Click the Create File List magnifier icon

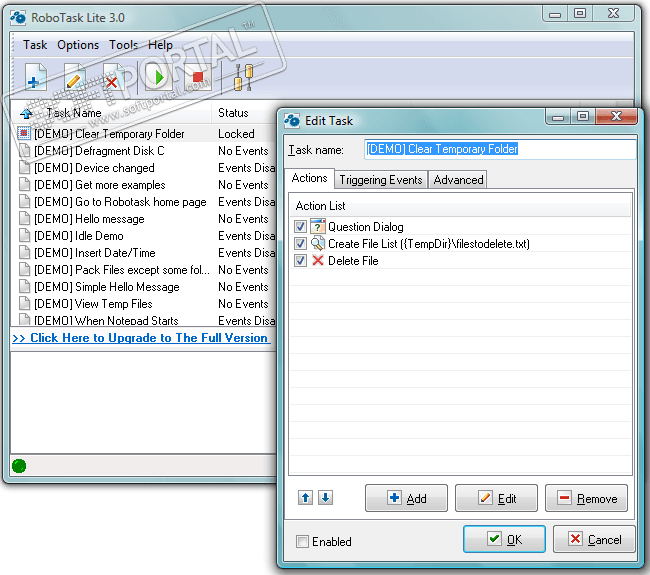318,243
